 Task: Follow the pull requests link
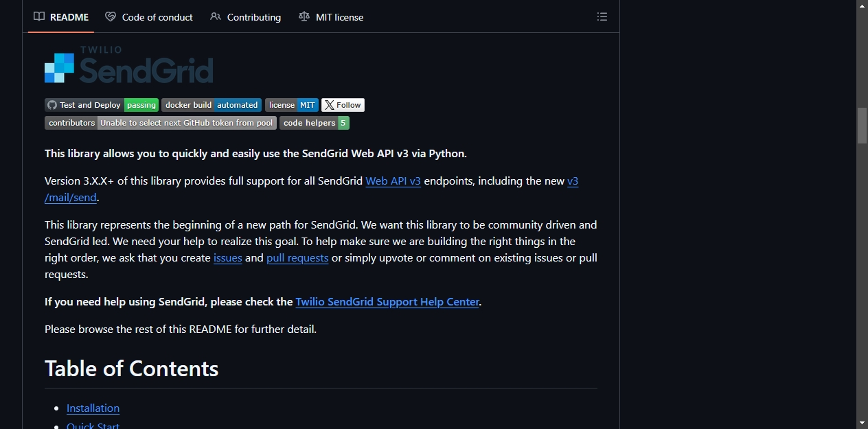pyautogui.click(x=297, y=258)
